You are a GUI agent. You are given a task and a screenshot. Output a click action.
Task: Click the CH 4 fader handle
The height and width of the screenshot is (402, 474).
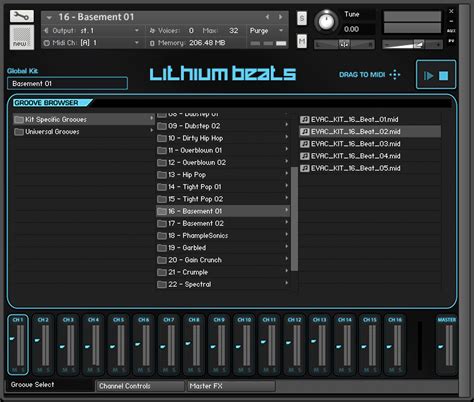87,347
